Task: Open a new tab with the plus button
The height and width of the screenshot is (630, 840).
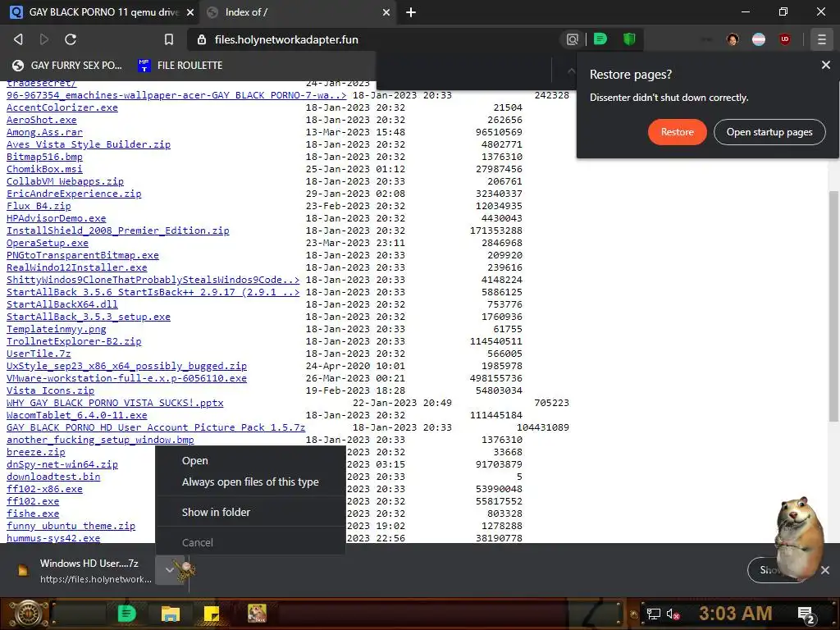Action: click(411, 11)
